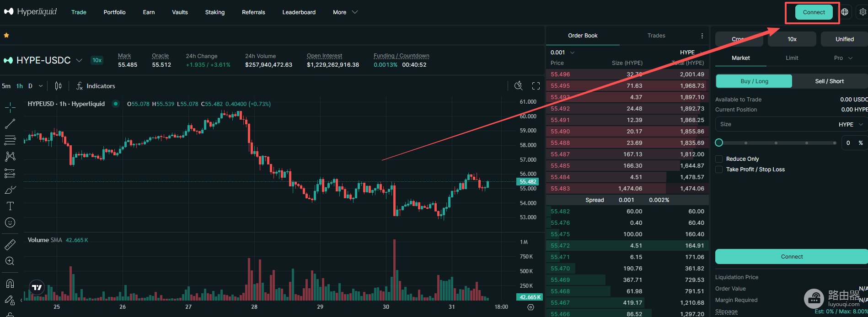Image resolution: width=868 pixels, height=317 pixels.
Task: Open the Vaults page
Action: [x=180, y=12]
